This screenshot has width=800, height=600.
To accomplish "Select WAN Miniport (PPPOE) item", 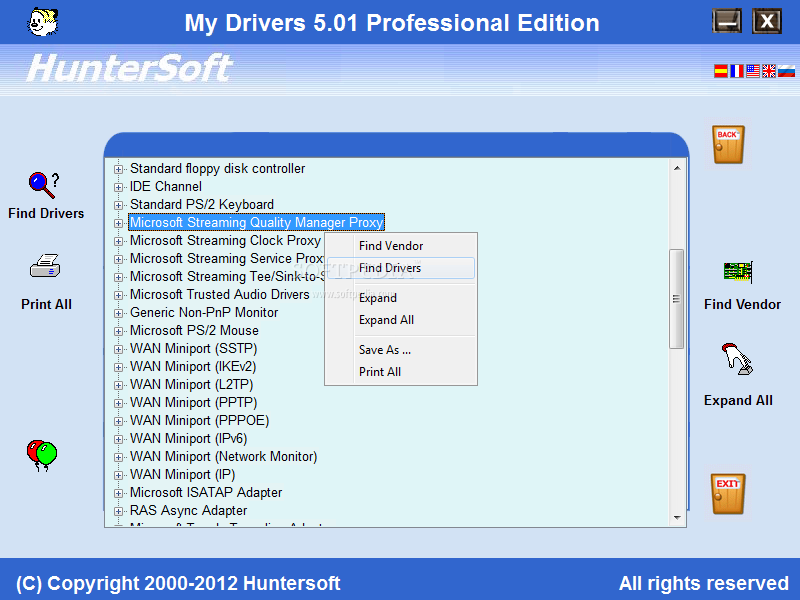I will point(199,420).
